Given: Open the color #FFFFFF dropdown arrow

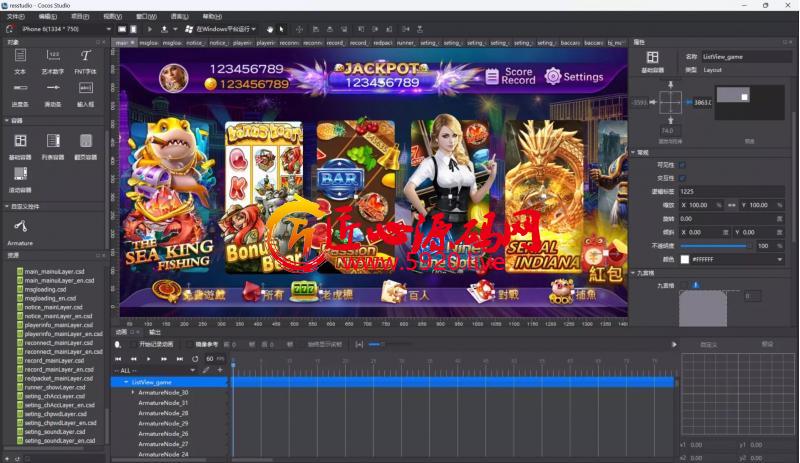Looking at the screenshot, I should click(x=779, y=259).
